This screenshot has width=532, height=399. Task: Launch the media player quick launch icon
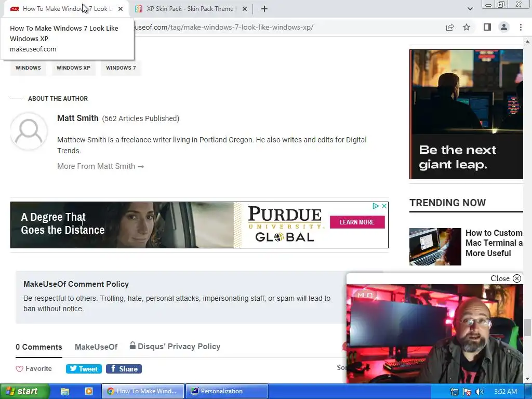pos(89,391)
